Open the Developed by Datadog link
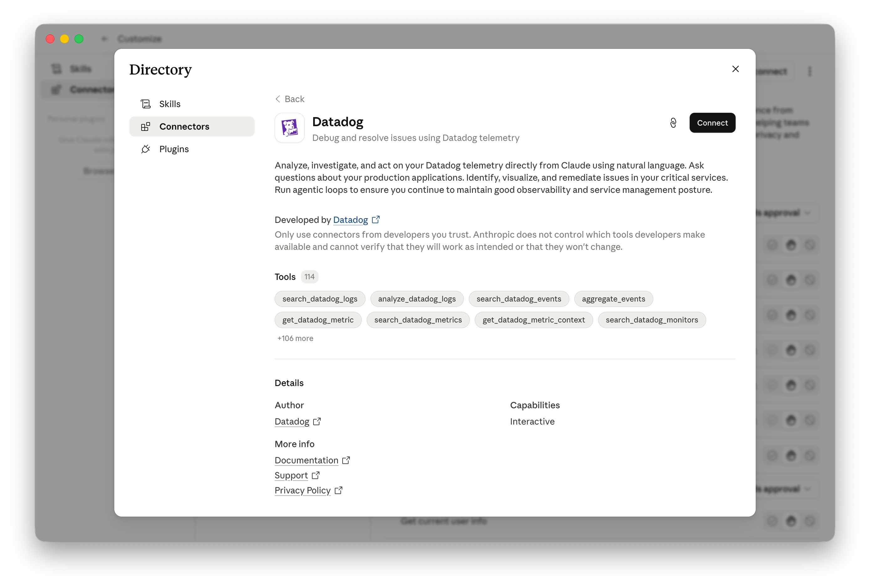This screenshot has width=870, height=588. [350, 220]
